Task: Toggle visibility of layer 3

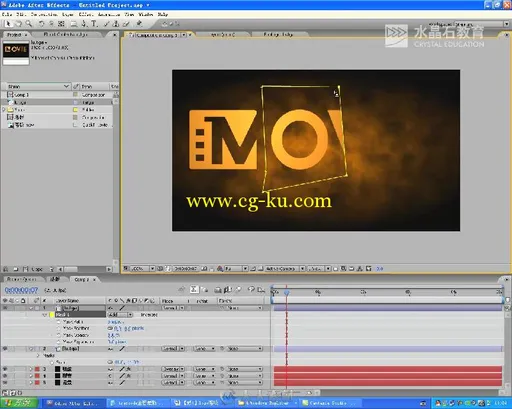Action: [5, 369]
